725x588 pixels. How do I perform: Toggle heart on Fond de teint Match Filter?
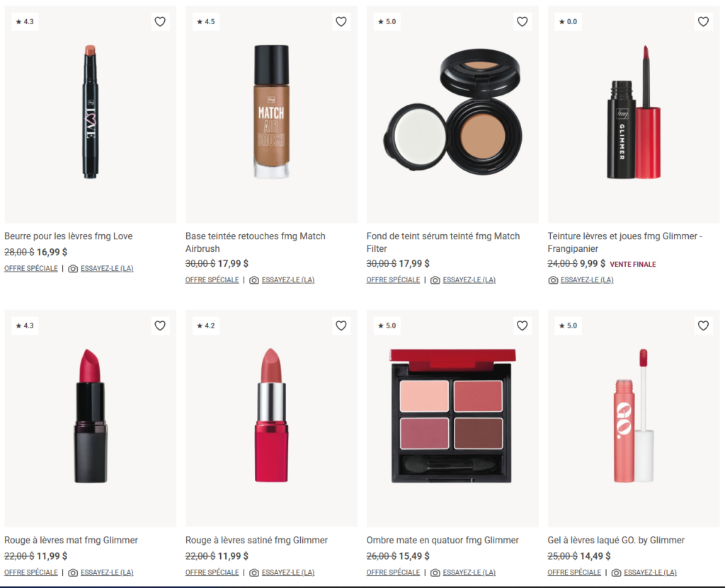523,22
